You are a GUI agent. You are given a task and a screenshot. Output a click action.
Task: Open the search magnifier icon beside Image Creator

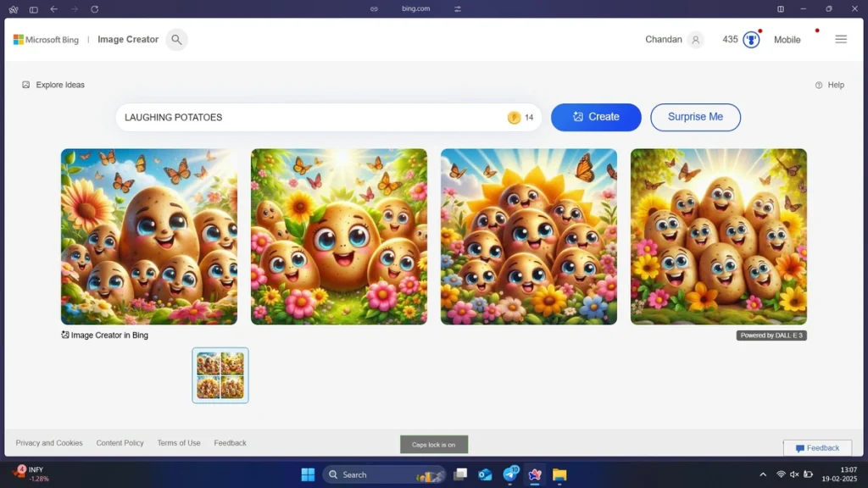[x=176, y=40]
